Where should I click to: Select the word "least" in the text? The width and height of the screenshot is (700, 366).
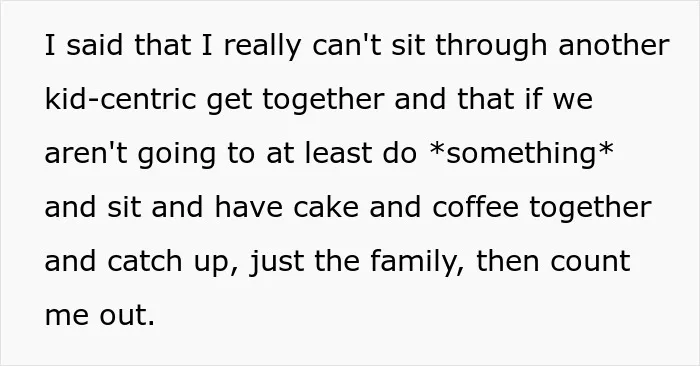point(338,153)
